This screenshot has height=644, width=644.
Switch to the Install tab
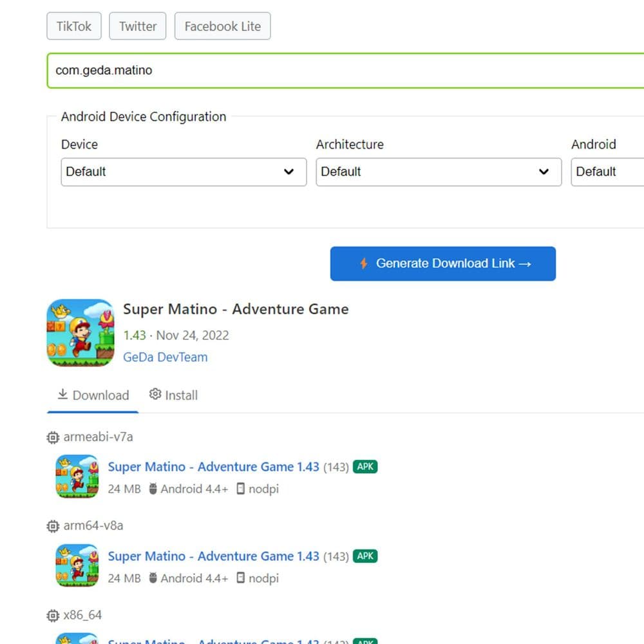[x=180, y=394]
